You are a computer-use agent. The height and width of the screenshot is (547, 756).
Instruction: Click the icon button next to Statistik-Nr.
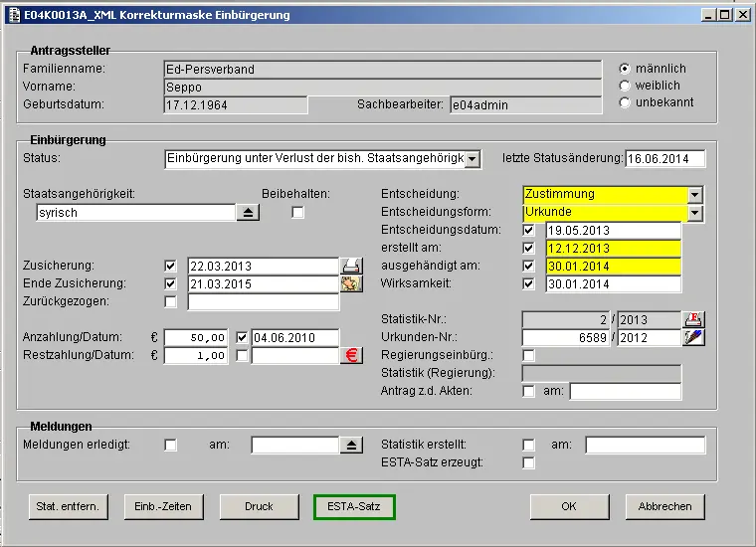click(693, 319)
